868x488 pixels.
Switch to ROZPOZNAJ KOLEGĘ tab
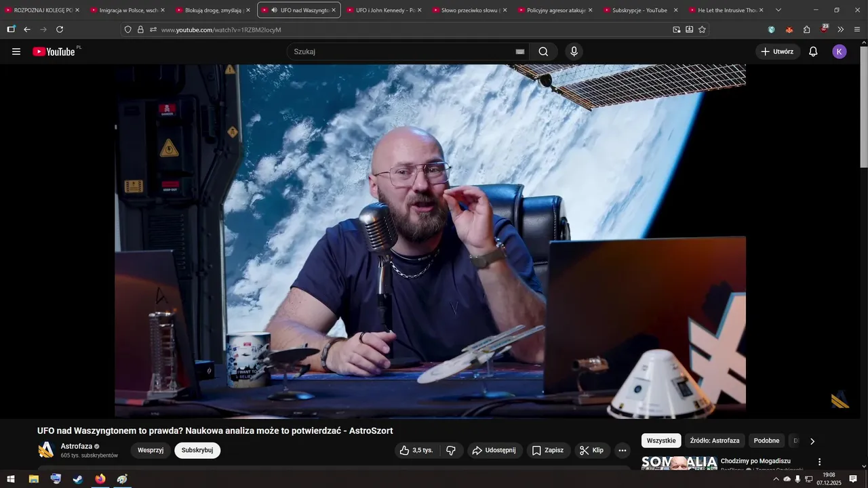point(43,10)
